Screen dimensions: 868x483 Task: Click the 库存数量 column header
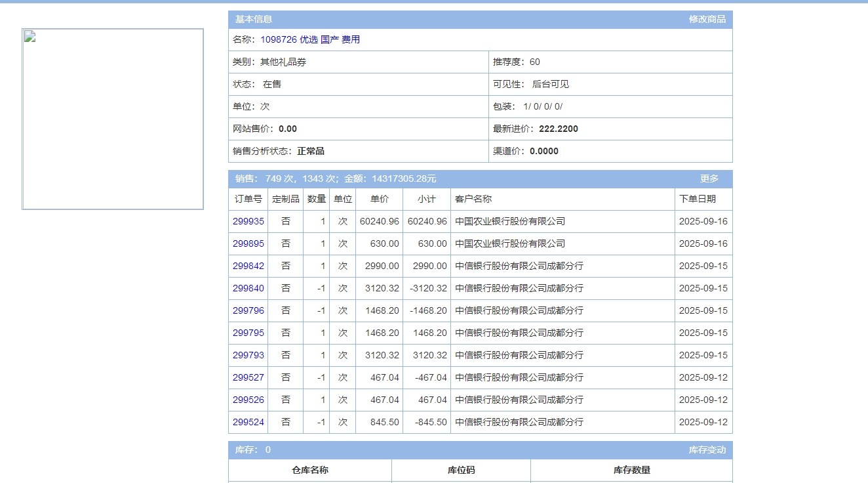631,471
